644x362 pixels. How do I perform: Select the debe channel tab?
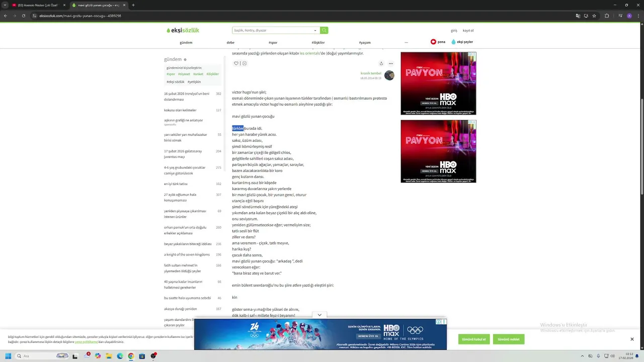click(x=230, y=43)
